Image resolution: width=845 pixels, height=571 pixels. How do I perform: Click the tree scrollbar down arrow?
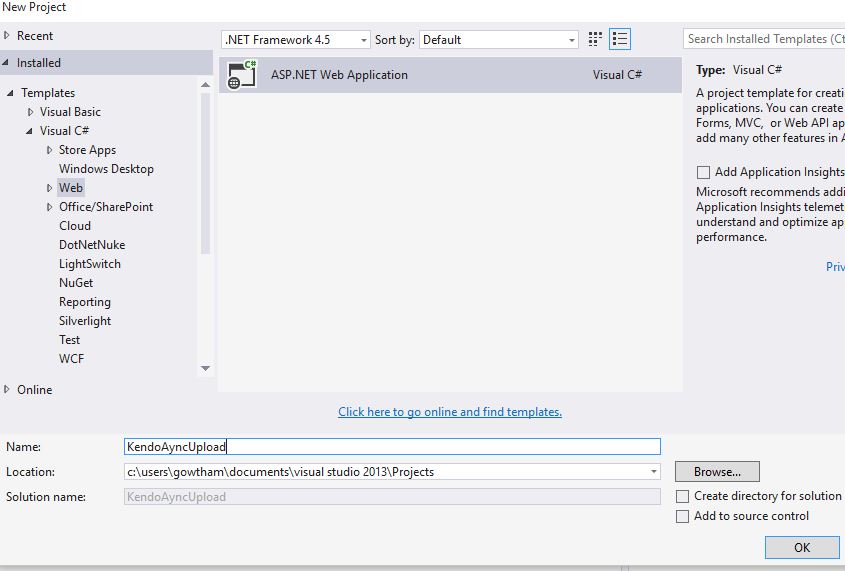coord(205,368)
